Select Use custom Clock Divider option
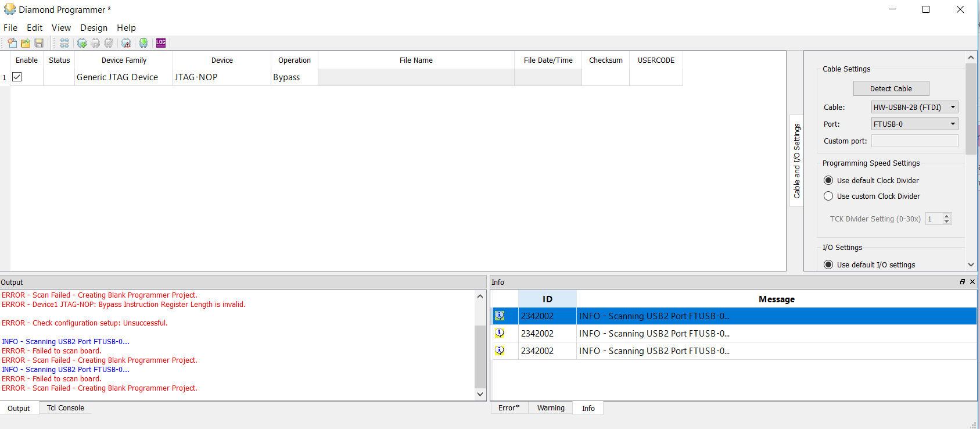The image size is (980, 429). [828, 196]
